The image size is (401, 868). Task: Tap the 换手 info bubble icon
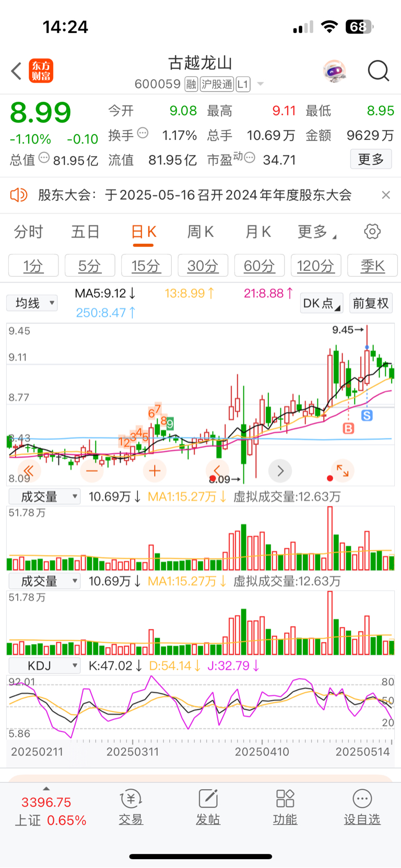click(143, 134)
